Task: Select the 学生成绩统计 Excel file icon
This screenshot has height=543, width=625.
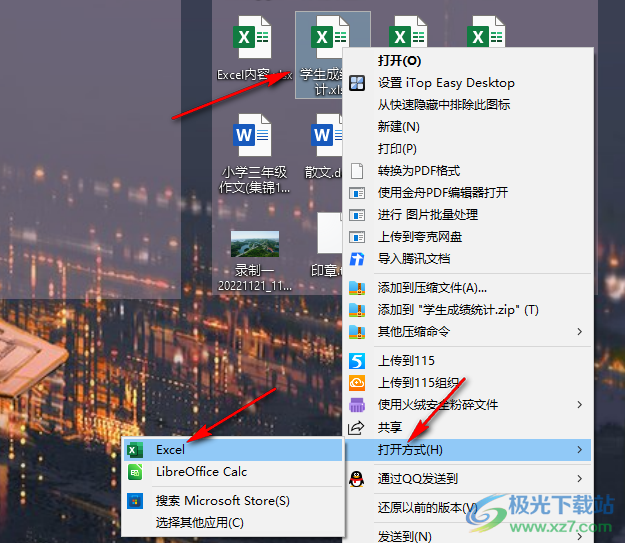Action: [330, 37]
